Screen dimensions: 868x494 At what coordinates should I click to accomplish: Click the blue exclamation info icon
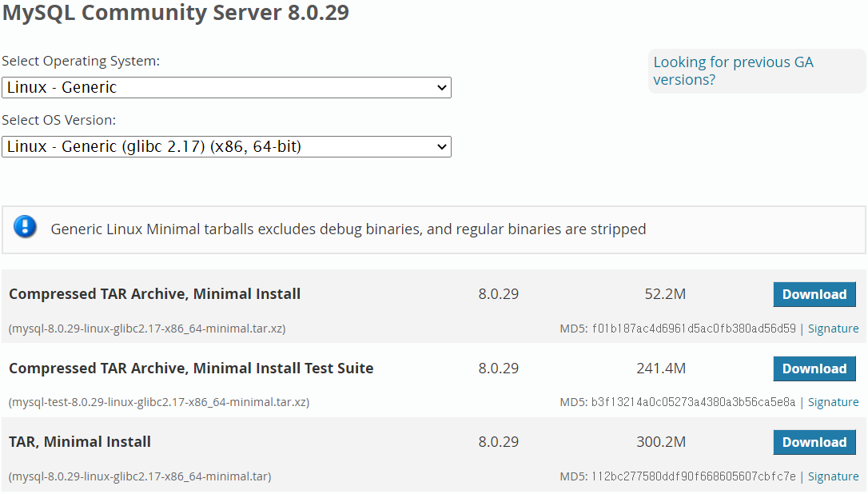[25, 226]
